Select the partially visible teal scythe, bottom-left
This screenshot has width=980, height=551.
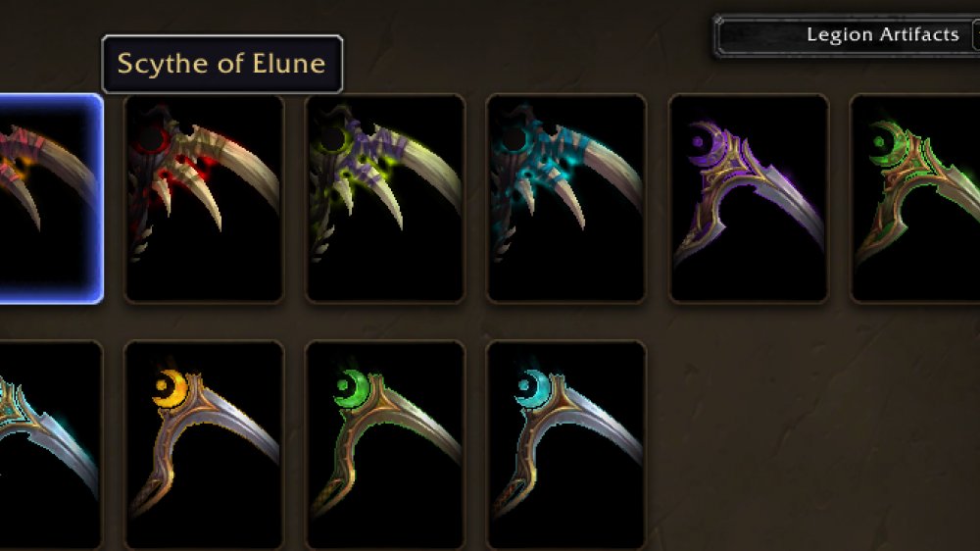coord(51,445)
